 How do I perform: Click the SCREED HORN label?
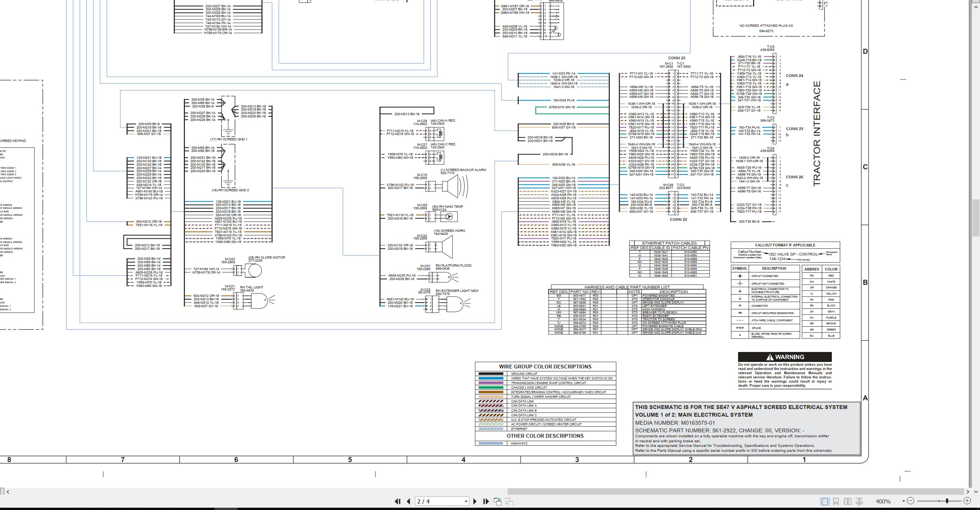(x=449, y=231)
